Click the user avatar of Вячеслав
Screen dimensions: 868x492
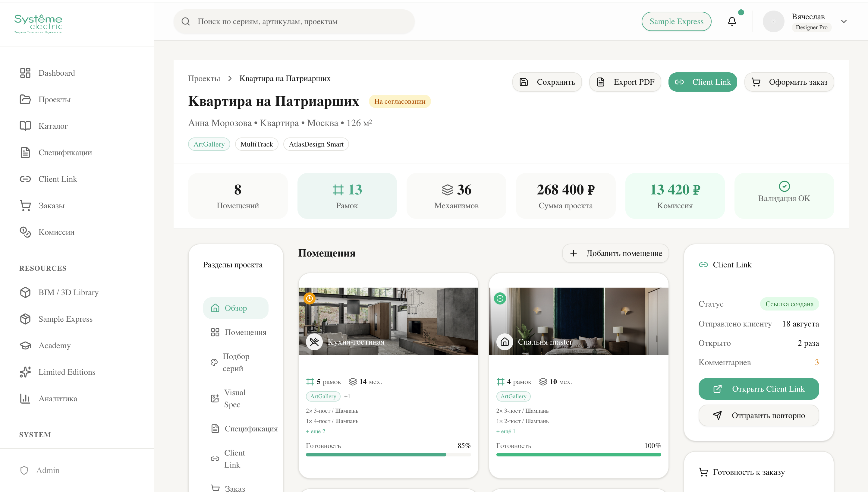pos(773,22)
